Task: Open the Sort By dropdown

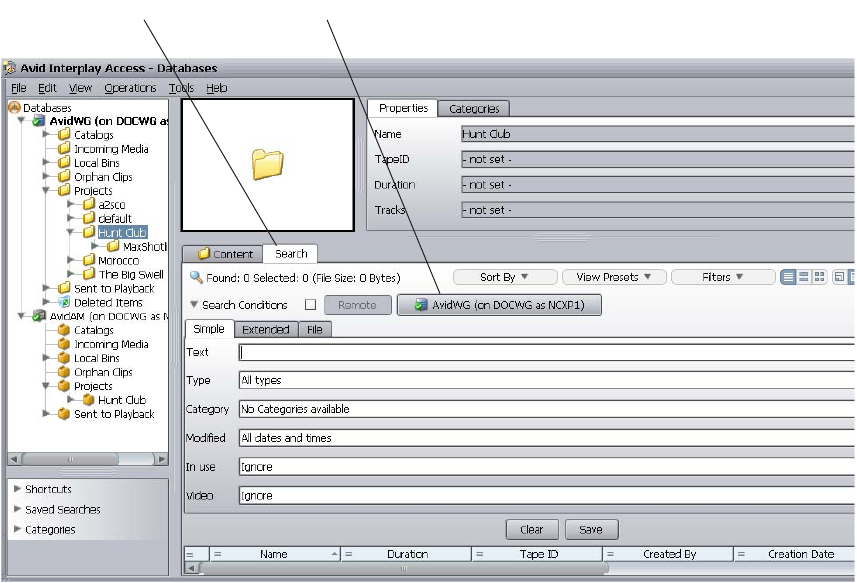Action: click(x=504, y=277)
